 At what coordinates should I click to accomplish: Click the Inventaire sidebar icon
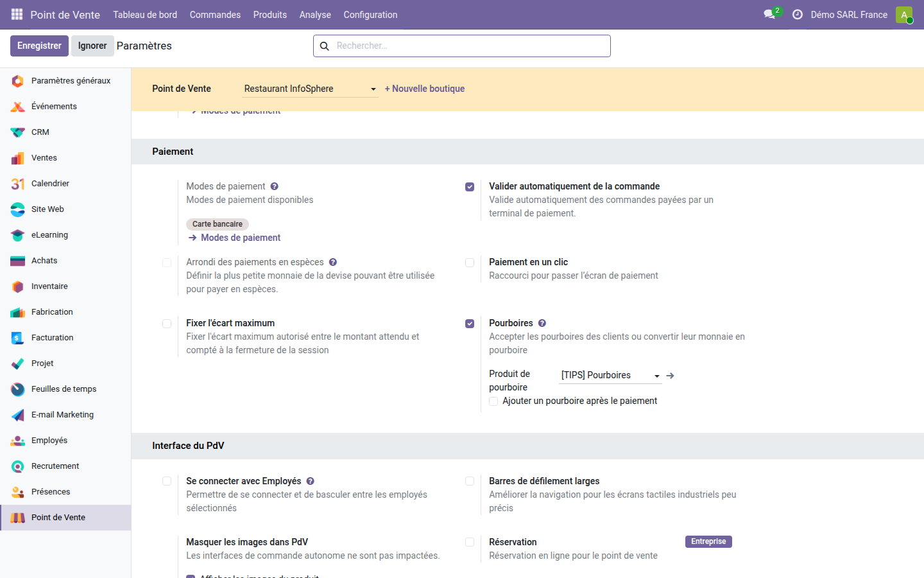pos(18,286)
